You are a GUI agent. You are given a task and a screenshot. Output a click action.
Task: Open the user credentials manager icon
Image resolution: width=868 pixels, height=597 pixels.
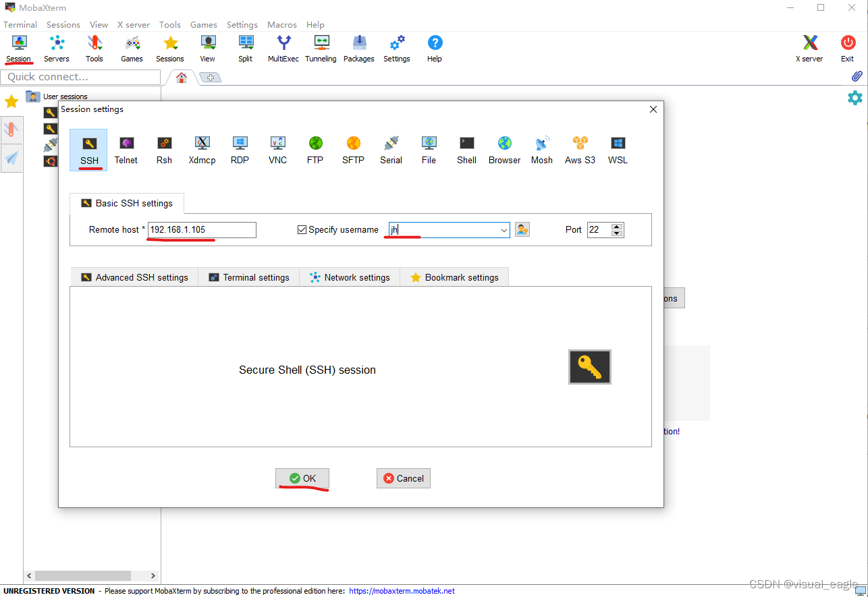[522, 229]
